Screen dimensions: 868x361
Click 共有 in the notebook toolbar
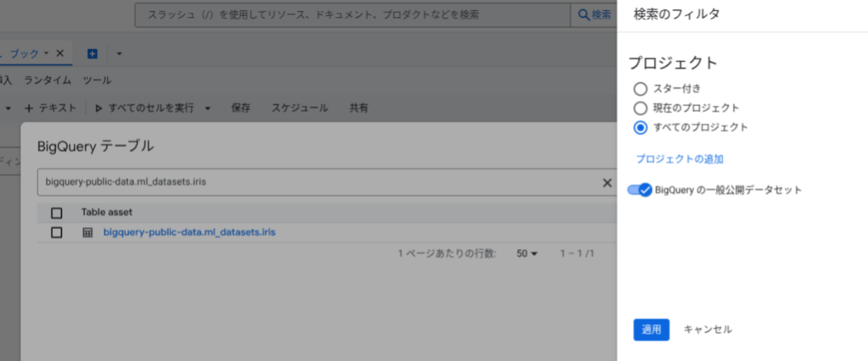coord(359,108)
